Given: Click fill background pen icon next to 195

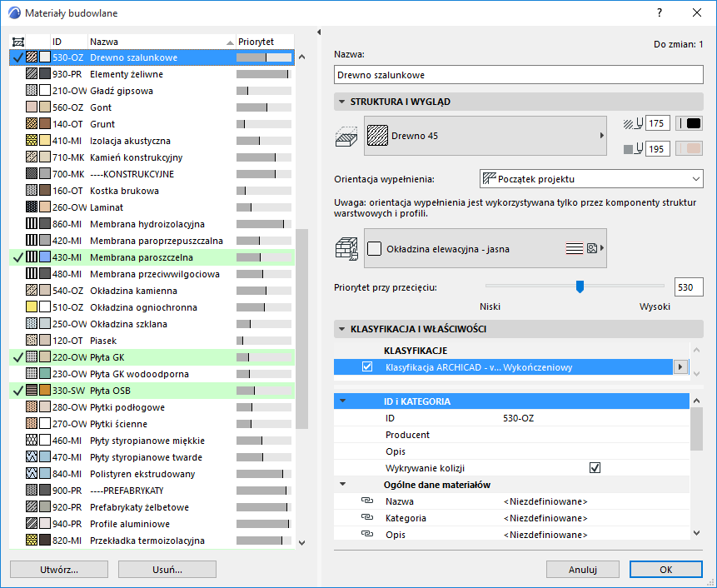Looking at the screenshot, I should pyautogui.click(x=633, y=149).
